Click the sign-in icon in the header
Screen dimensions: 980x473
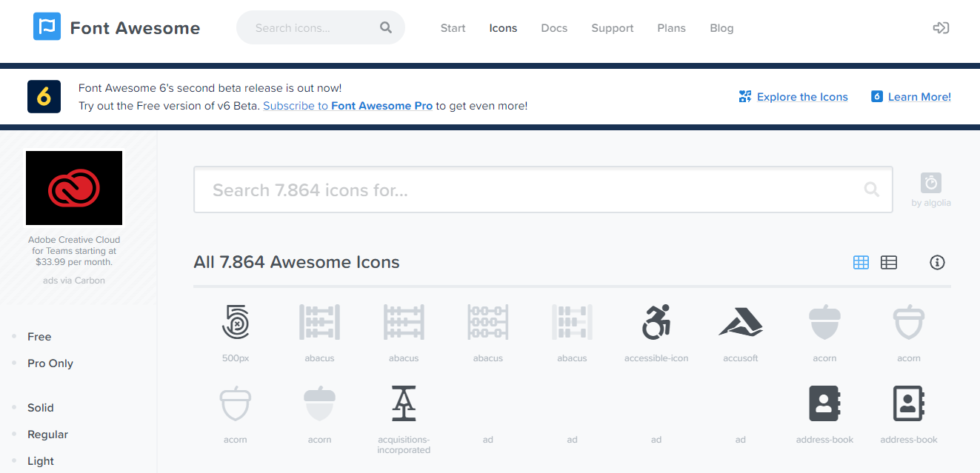pos(941,27)
